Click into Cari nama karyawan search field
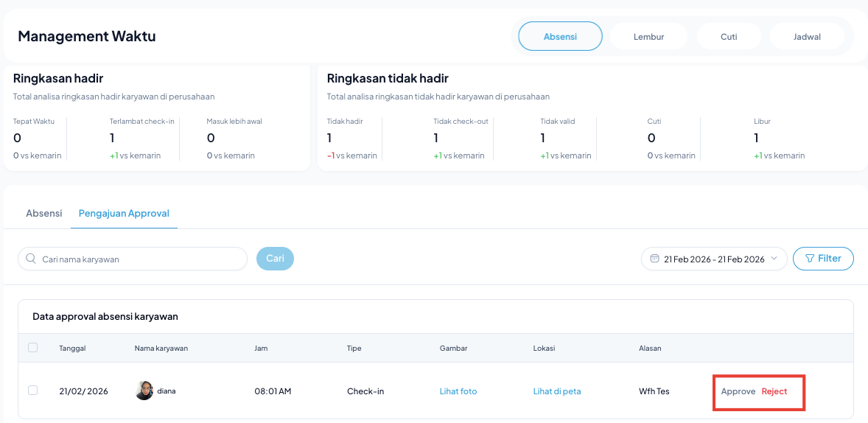 point(140,259)
